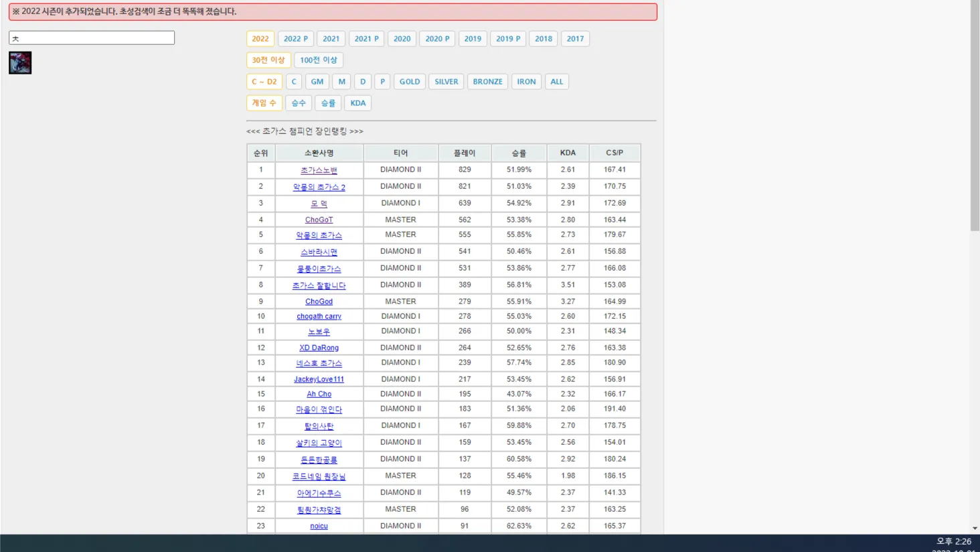This screenshot has width=980, height=552.
Task: Open the ChoGod summoner profile
Action: coord(319,301)
